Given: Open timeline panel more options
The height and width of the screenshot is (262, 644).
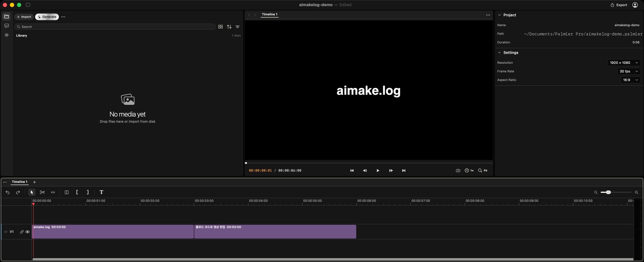Looking at the screenshot, I should coord(5,182).
